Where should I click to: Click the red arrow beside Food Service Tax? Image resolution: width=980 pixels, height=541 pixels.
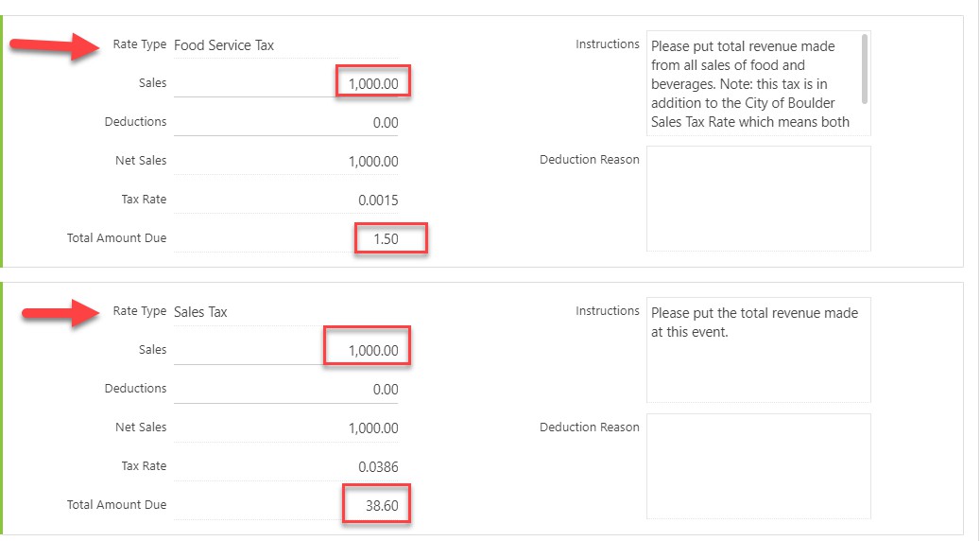click(55, 46)
